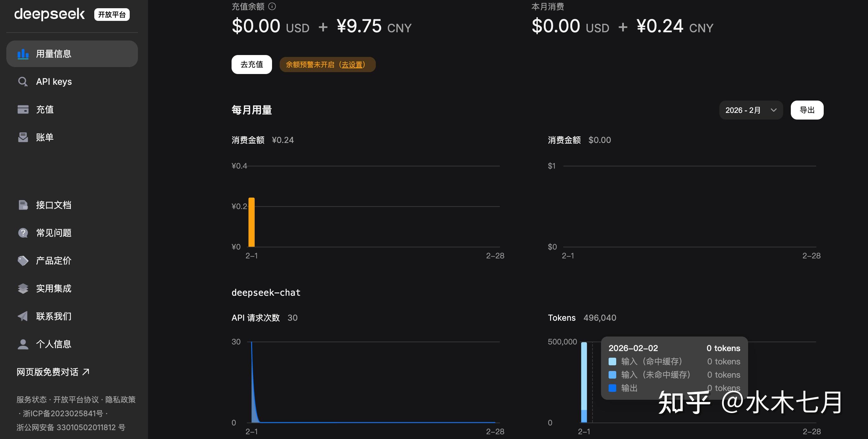The height and width of the screenshot is (439, 868).
Task: Click the info icon next to 充值余额
Action: tap(272, 6)
